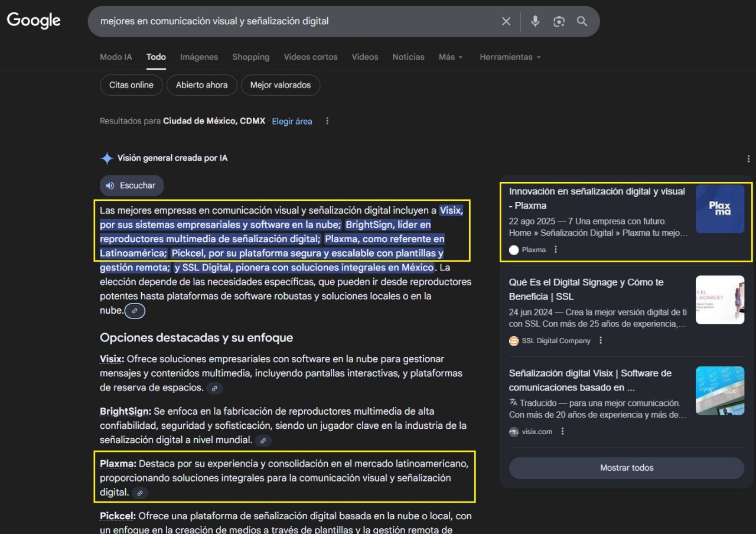
Task: Click source link icon after Visix description
Action: coord(215,388)
